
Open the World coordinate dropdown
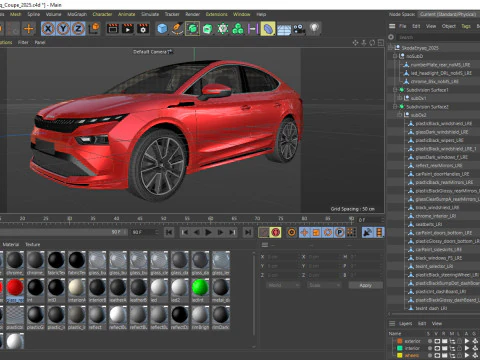(283, 285)
